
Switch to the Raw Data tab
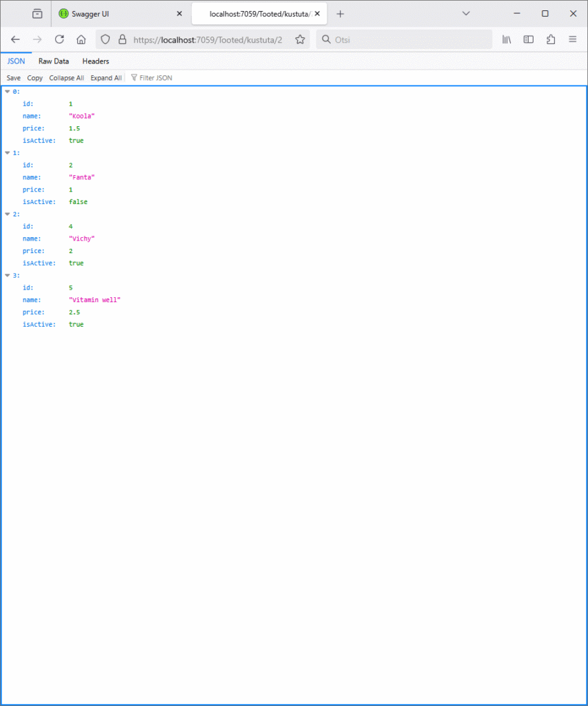[54, 61]
